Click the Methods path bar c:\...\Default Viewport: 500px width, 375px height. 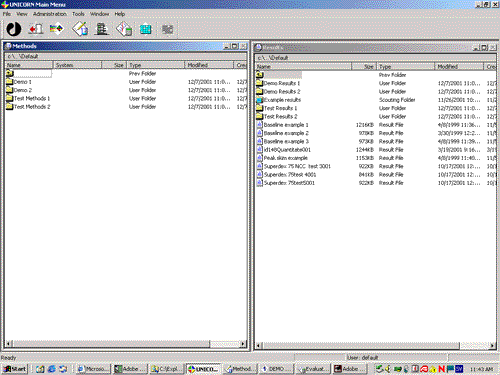[126, 56]
